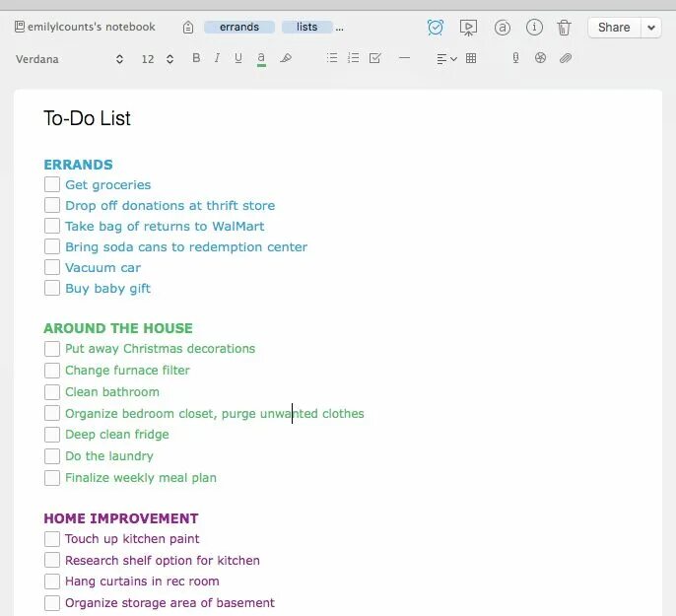
Task: Click the To-Do List note title
Action: [x=87, y=118]
